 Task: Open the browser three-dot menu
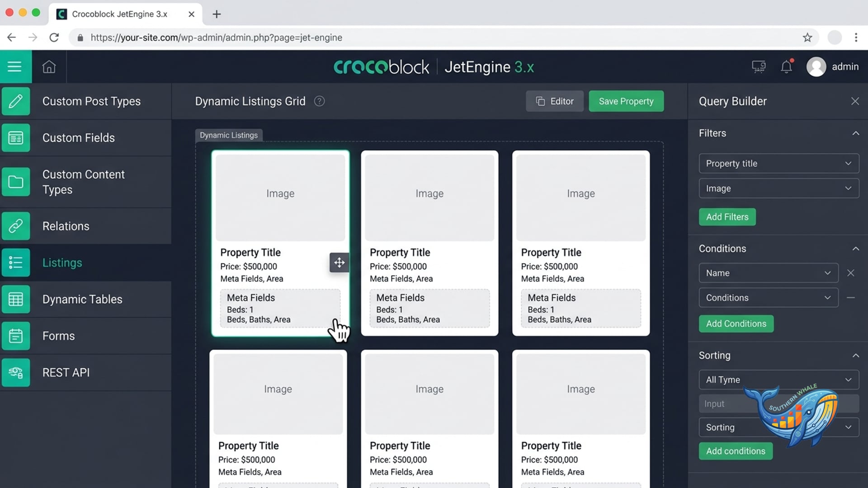[856, 38]
